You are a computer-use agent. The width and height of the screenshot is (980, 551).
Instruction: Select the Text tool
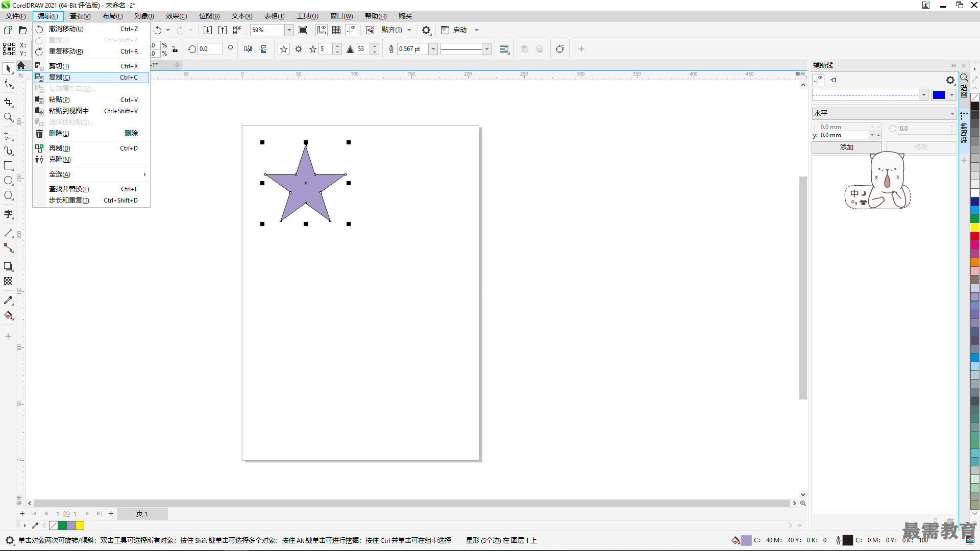(8, 214)
